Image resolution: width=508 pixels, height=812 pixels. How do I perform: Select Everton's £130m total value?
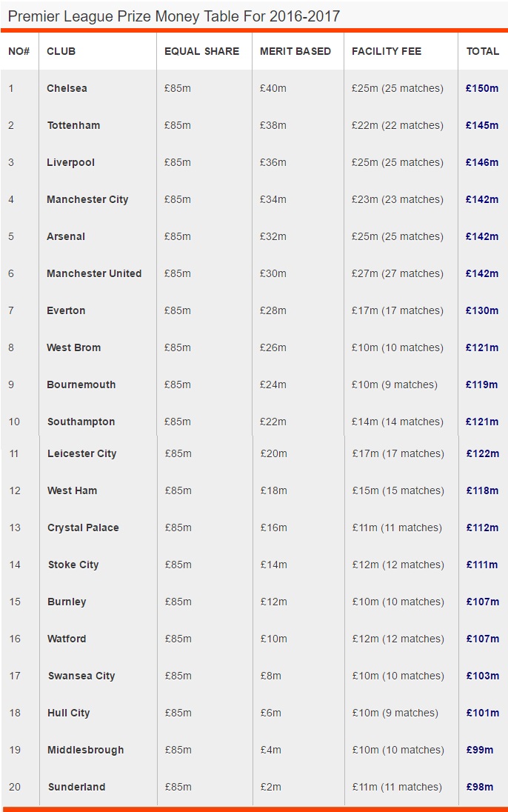coord(482,310)
